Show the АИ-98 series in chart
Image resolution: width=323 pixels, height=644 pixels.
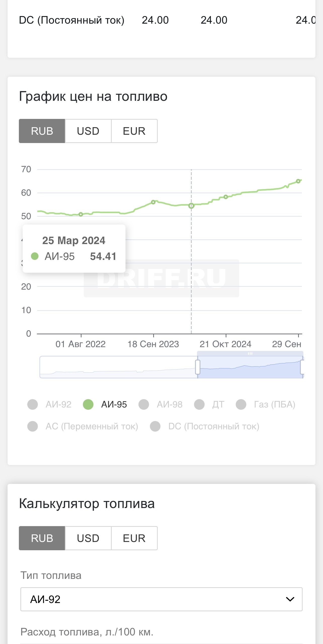[x=144, y=404]
